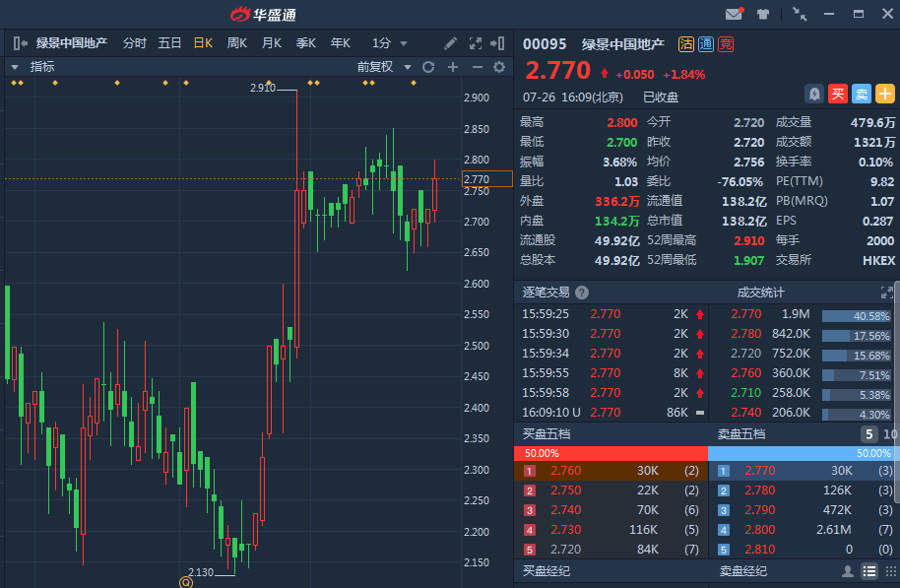Open the mail messages icon
The image size is (900, 588).
point(734,14)
